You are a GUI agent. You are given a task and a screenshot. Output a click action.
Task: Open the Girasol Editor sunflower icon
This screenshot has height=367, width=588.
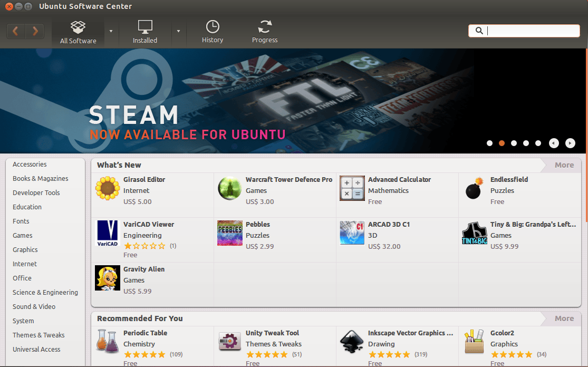107,188
